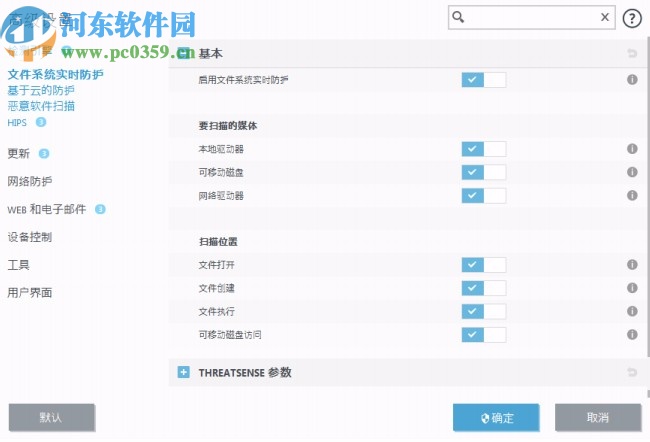Toggle 本地驱动器 scanning switch
650x442 pixels.
pyautogui.click(x=484, y=149)
